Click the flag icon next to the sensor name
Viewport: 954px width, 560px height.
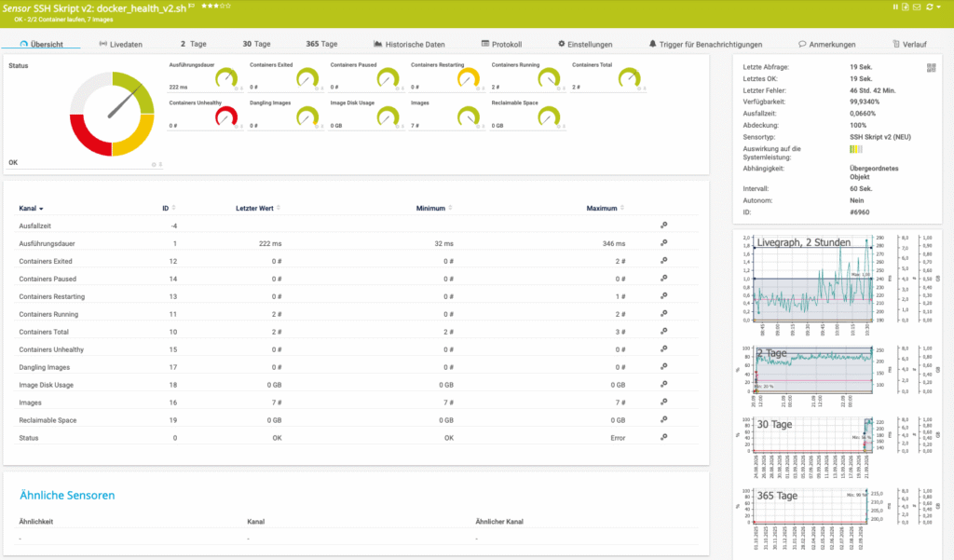pyautogui.click(x=192, y=7)
